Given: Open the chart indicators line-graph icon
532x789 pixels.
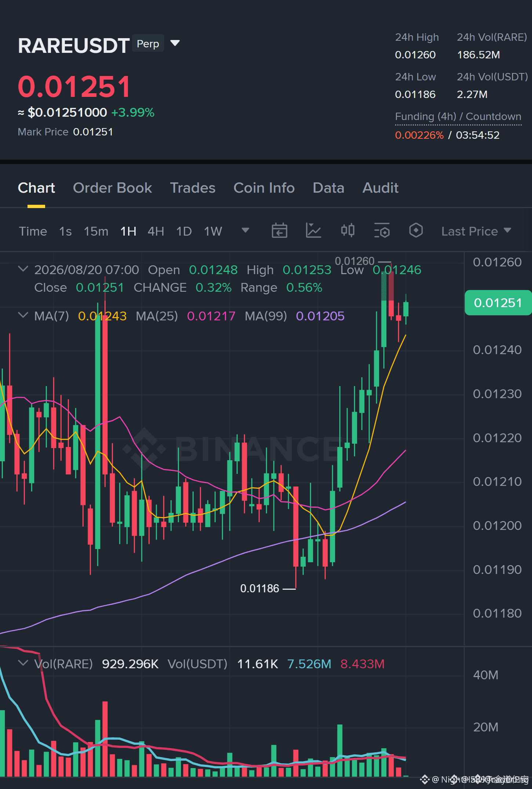Looking at the screenshot, I should coord(314,231).
